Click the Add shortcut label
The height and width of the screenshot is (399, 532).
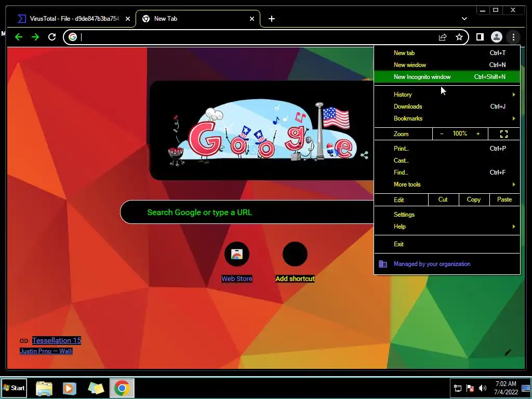(x=295, y=279)
